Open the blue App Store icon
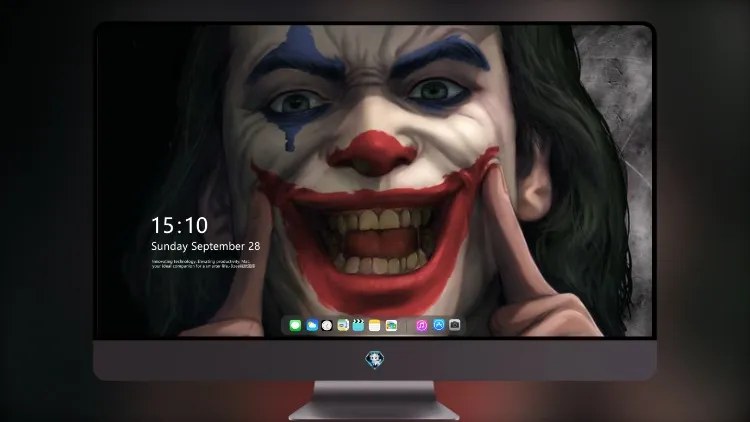 point(439,325)
